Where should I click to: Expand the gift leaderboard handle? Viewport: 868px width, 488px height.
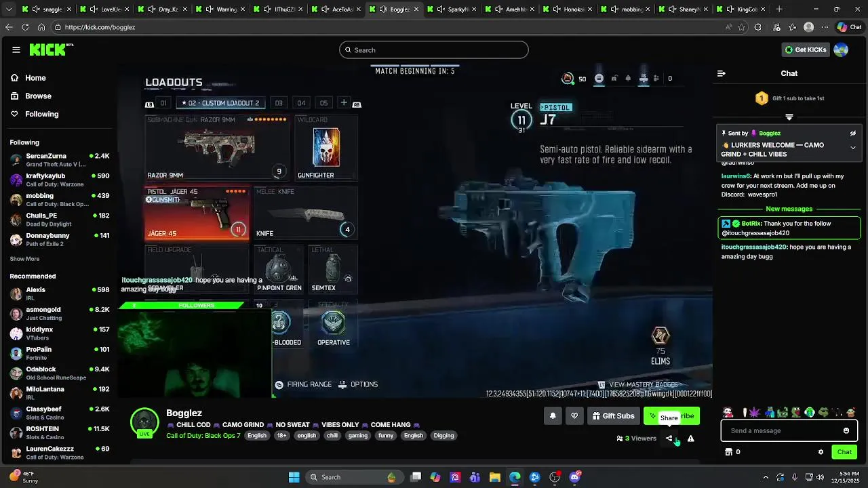789,117
